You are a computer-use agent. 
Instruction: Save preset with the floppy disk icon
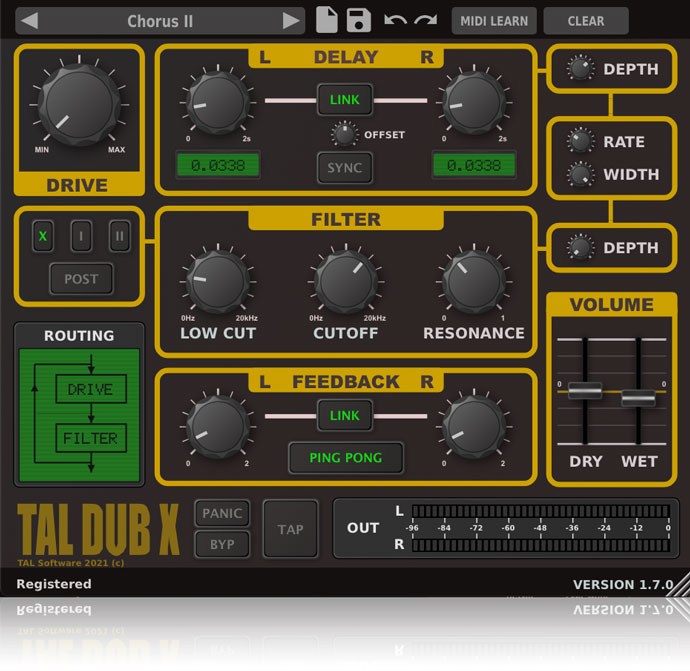tap(359, 20)
